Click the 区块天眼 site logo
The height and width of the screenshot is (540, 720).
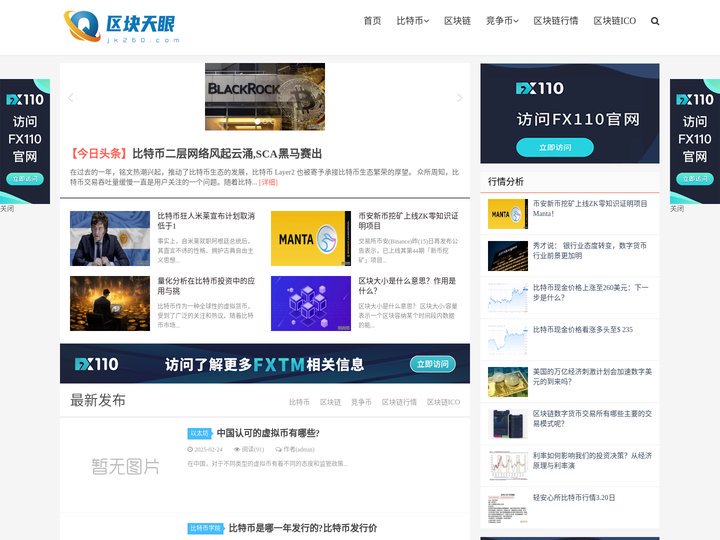click(x=122, y=26)
